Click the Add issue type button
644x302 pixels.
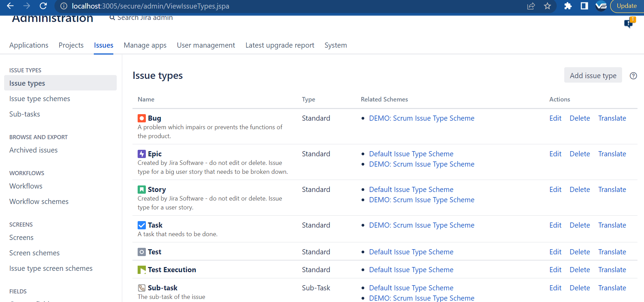click(x=593, y=76)
